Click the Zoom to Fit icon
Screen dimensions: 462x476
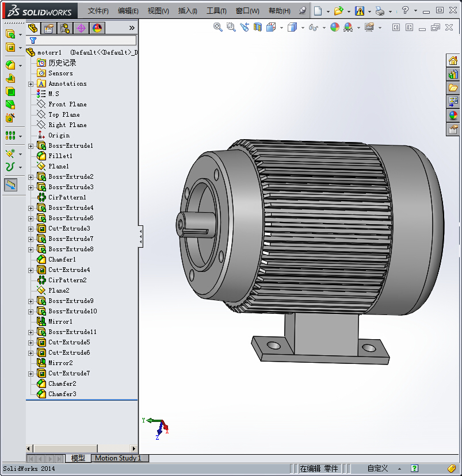[x=218, y=27]
